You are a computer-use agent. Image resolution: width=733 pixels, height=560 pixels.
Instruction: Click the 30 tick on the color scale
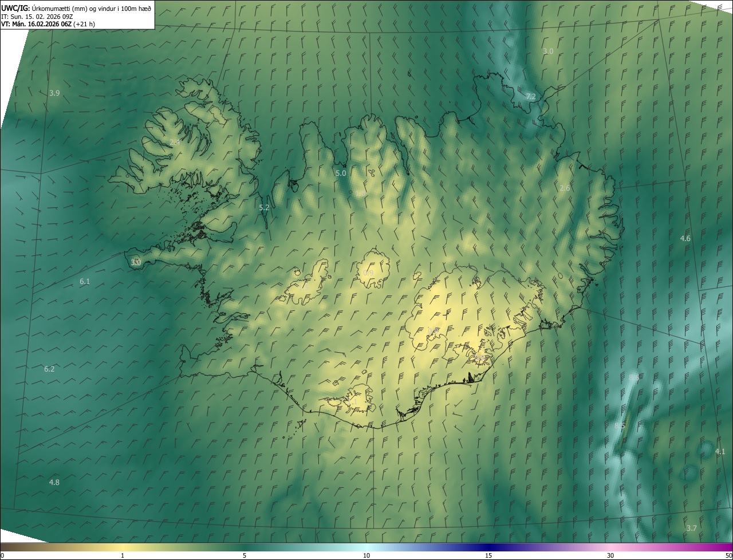point(610,555)
